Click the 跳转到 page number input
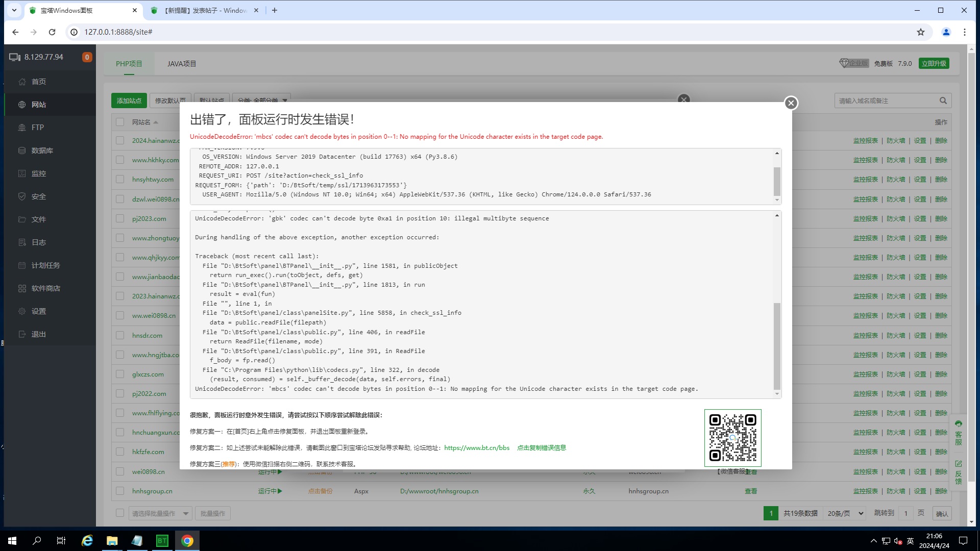 coord(905,513)
